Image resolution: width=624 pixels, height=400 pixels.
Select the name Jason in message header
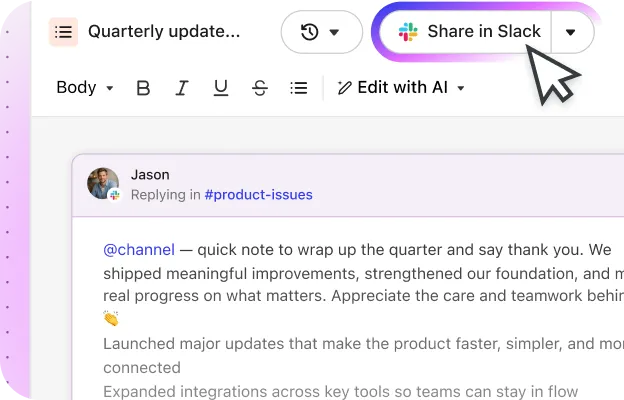[x=150, y=175]
